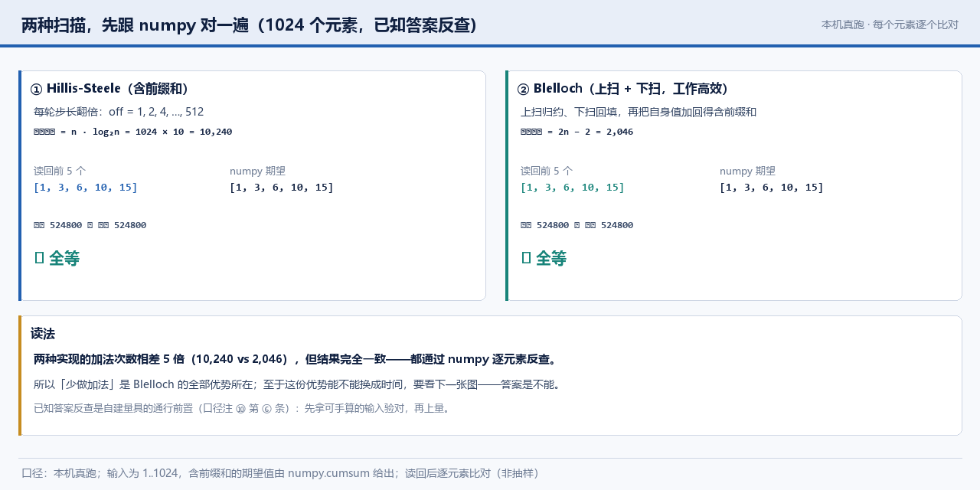Select green "[1, 3, 6, 10, 15]" readback in Blelloch card

pos(573,188)
